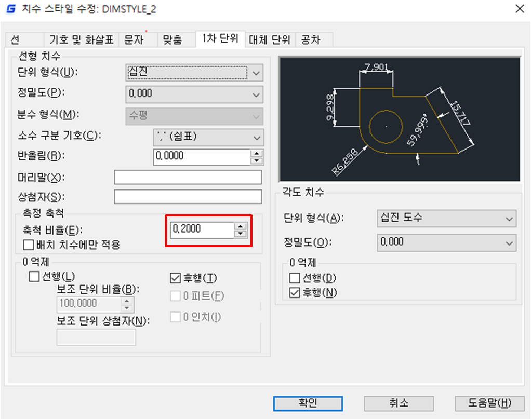This screenshot has width=531, height=420.
Task: Click the 축척 비율(E) value field
Action: [x=202, y=230]
